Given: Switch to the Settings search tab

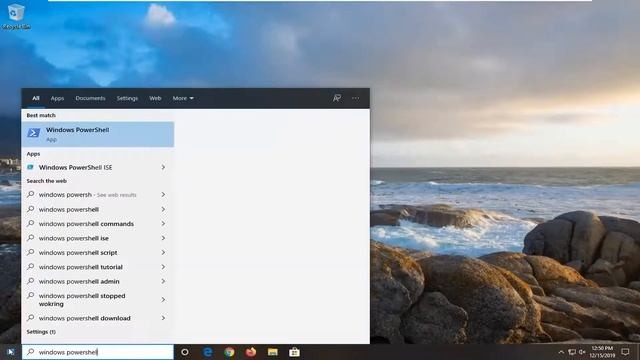Looking at the screenshot, I should (127, 98).
